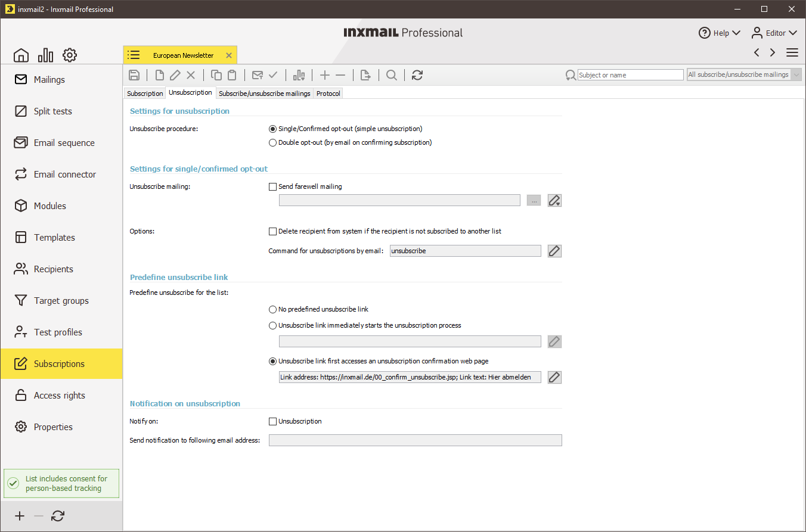Viewport: 806px width, 532px height.
Task: Select Subscriptions in the sidebar
Action: pyautogui.click(x=61, y=364)
